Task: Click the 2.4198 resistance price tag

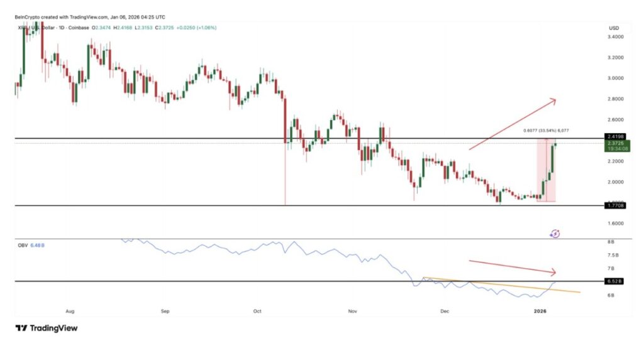Action: pos(615,136)
